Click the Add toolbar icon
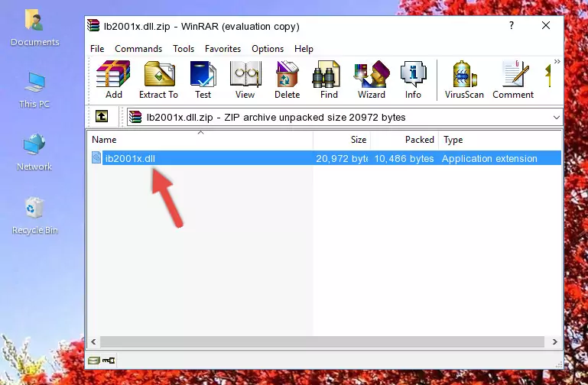The height and width of the screenshot is (385, 588). pos(113,79)
